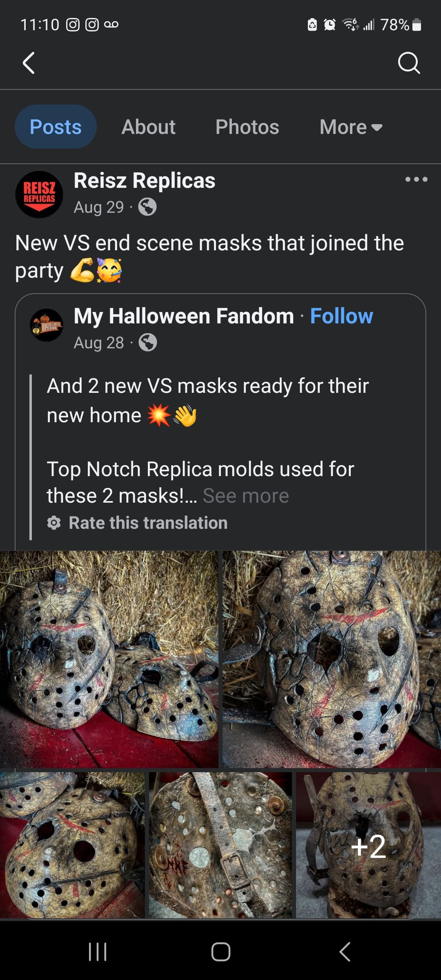Open the search magnifier icon
This screenshot has height=980, width=441.
(409, 63)
